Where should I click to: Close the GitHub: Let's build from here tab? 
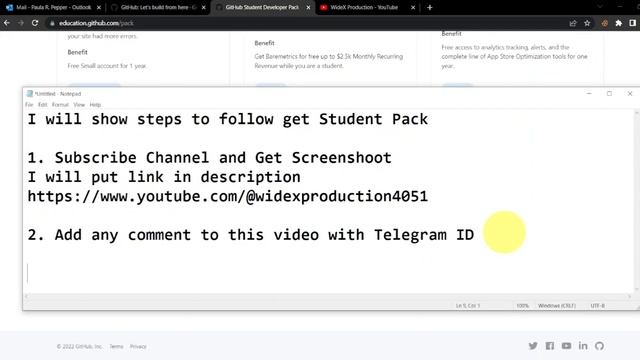(x=204, y=7)
